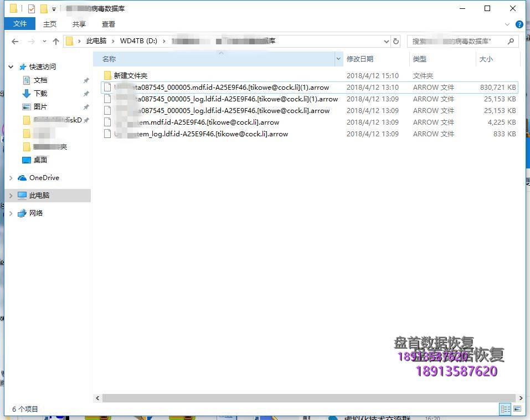The image size is (530, 420).
Task: Collapse the 快速访问 tree node
Action: pyautogui.click(x=11, y=67)
